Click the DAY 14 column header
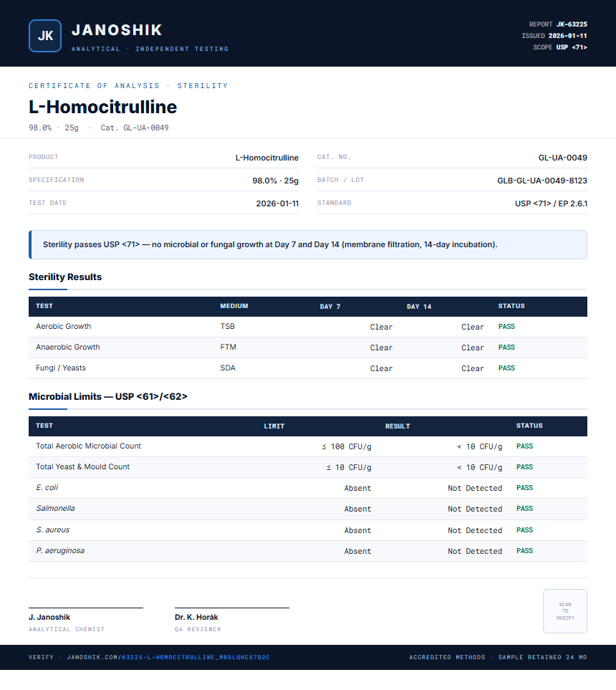The height and width of the screenshot is (690, 616). 419,306
